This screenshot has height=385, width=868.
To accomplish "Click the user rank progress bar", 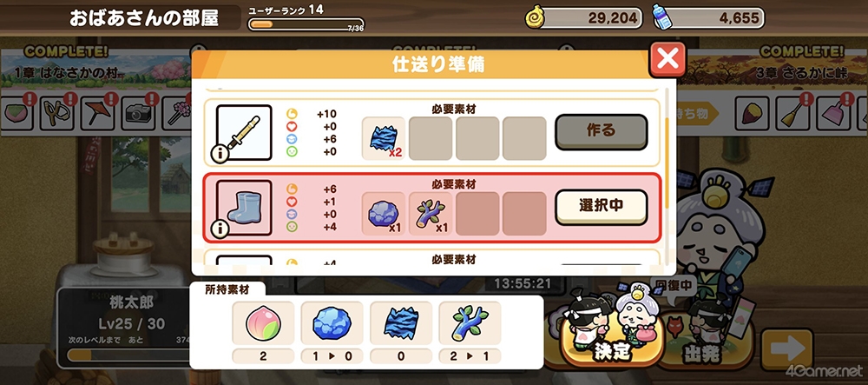I will [x=306, y=24].
